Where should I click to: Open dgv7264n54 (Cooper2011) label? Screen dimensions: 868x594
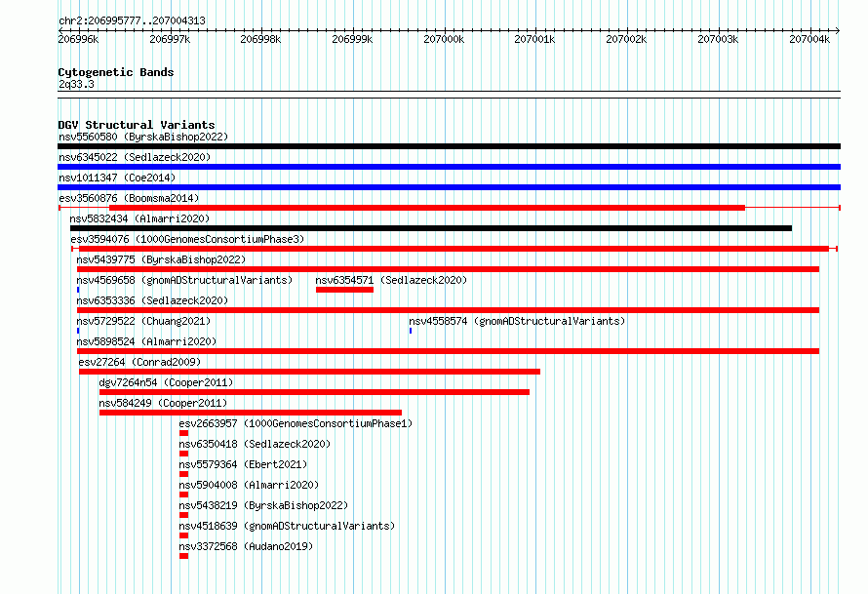pos(166,382)
